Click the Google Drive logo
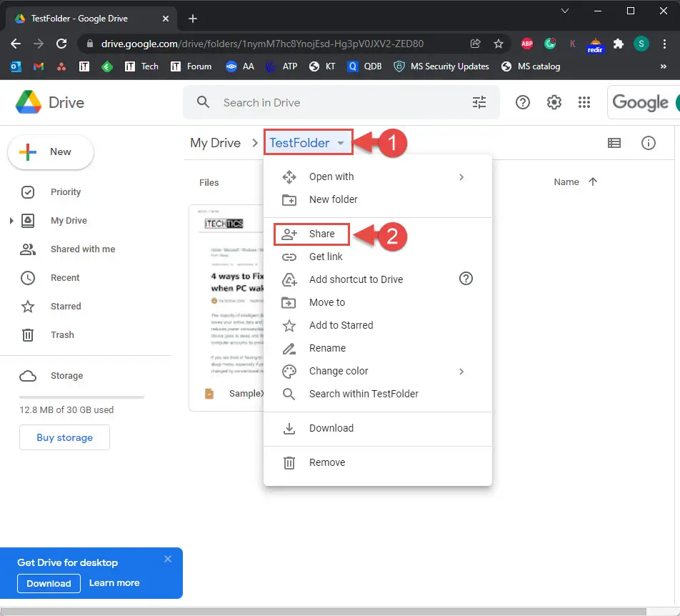Image resolution: width=680 pixels, height=616 pixels. 29,102
